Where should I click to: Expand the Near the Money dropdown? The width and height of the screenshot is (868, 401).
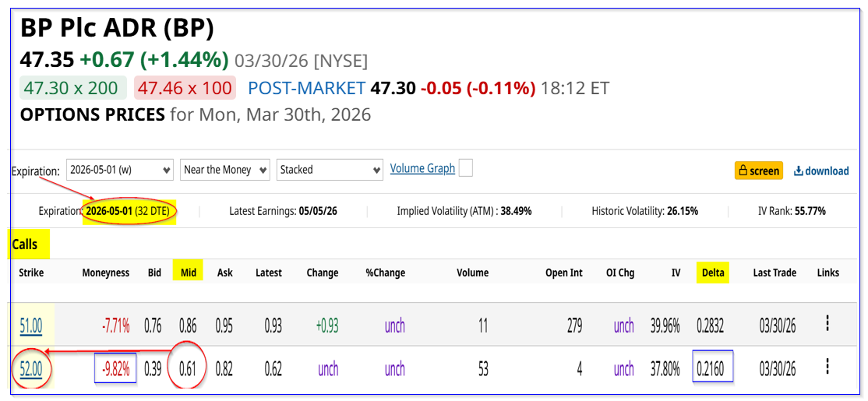[x=225, y=170]
